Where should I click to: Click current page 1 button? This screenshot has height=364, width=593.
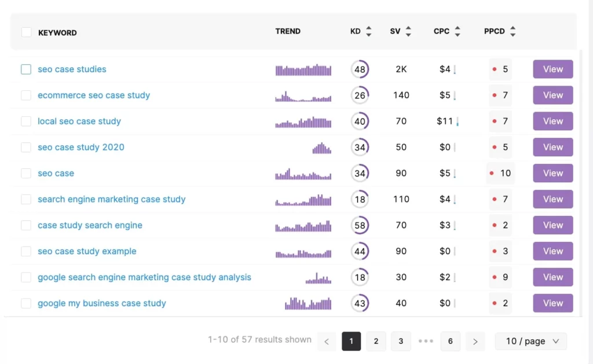click(352, 341)
